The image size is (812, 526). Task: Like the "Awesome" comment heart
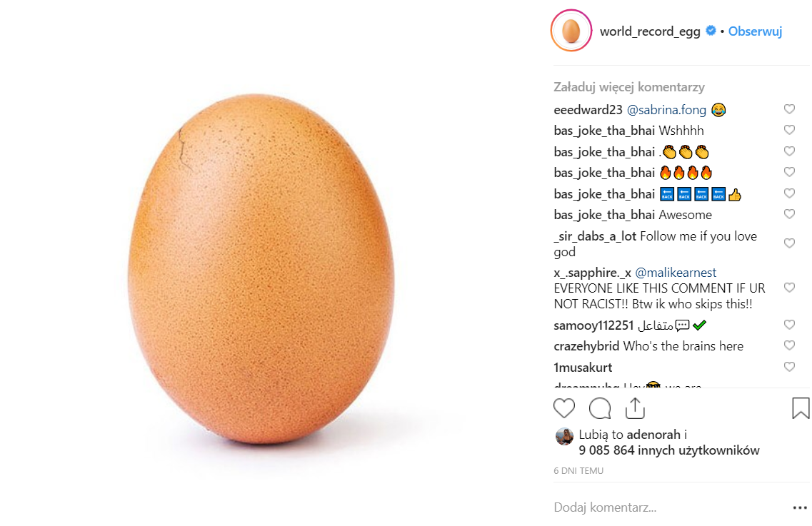click(x=789, y=214)
